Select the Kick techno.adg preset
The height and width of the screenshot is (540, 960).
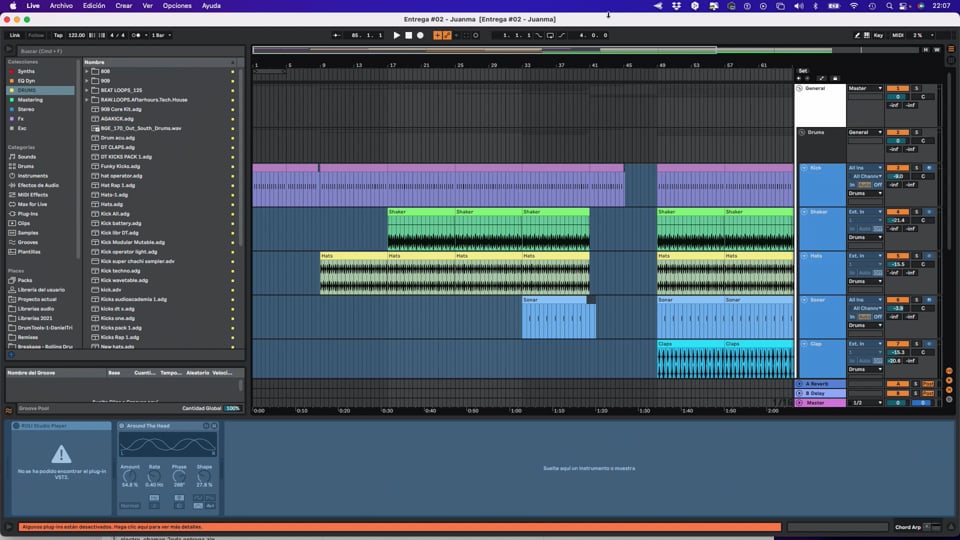(120, 271)
